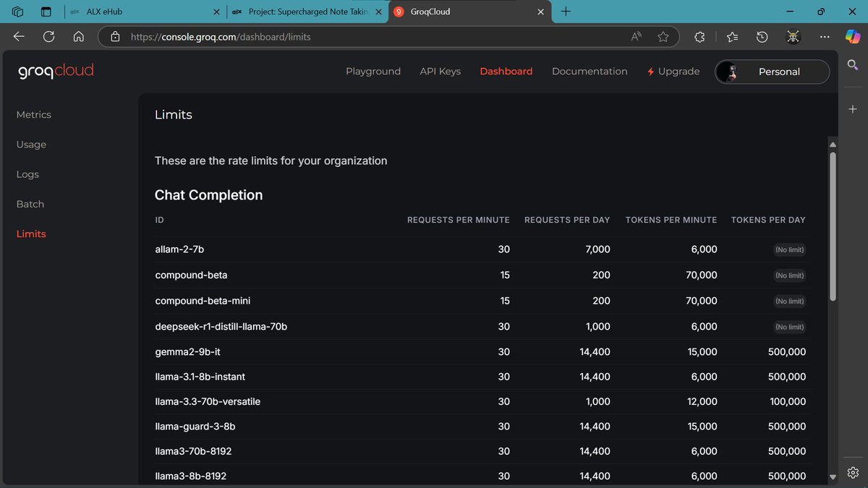Image resolution: width=868 pixels, height=488 pixels.
Task: Open the Favorites list icon
Action: pyautogui.click(x=732, y=36)
